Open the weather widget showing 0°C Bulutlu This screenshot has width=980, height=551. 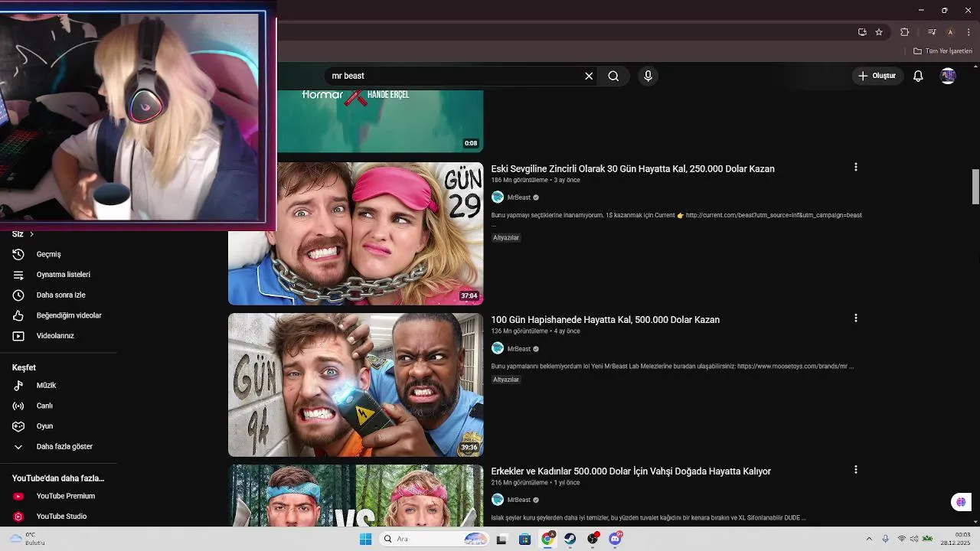28,539
